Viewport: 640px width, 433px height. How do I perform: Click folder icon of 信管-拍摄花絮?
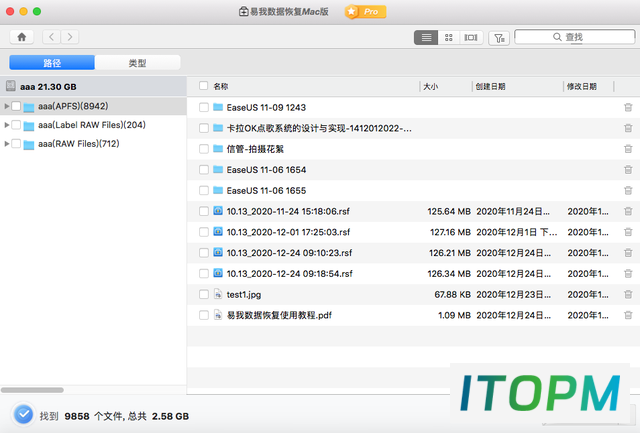click(218, 149)
